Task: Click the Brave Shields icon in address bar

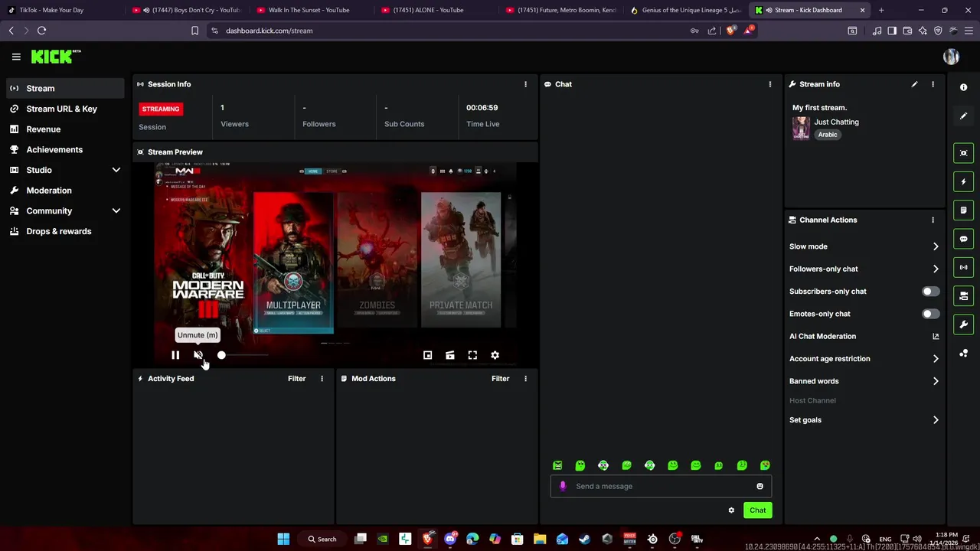Action: pyautogui.click(x=730, y=31)
